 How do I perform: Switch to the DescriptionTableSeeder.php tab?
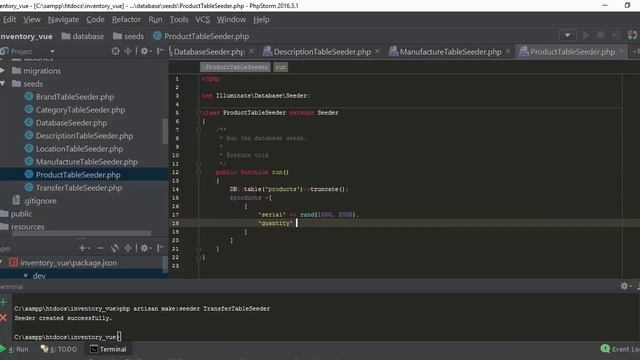click(x=322, y=51)
